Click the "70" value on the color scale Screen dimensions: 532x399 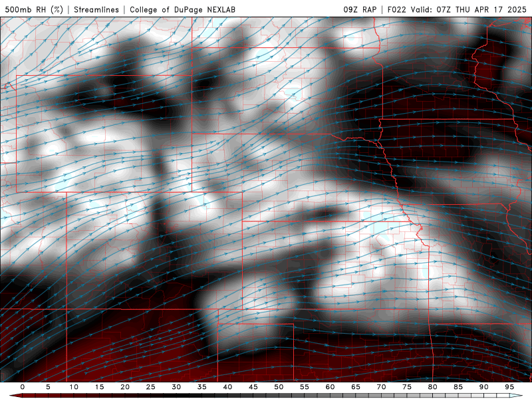[381, 387]
